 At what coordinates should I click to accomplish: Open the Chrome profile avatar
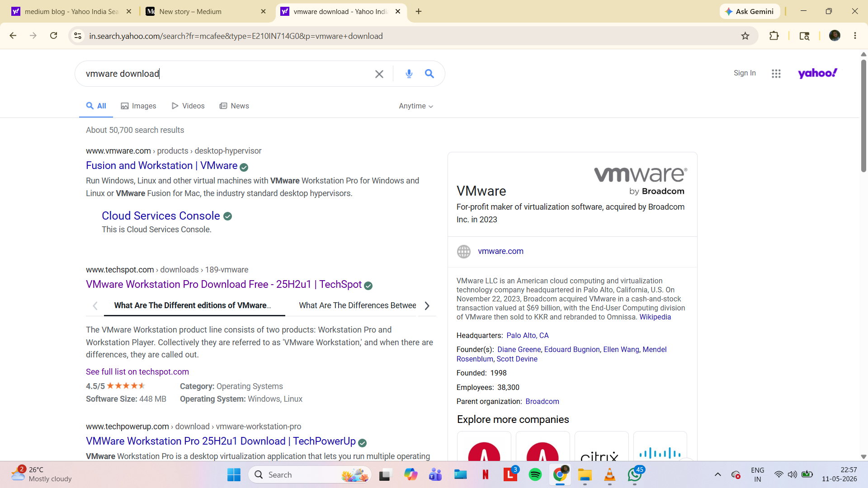tap(835, 36)
